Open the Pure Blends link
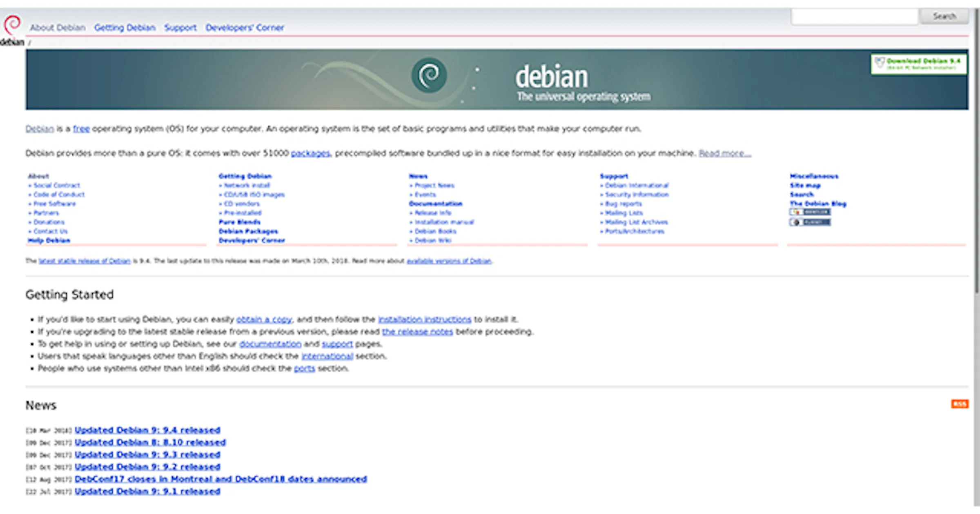Image resolution: width=980 pixels, height=514 pixels. (x=240, y=222)
